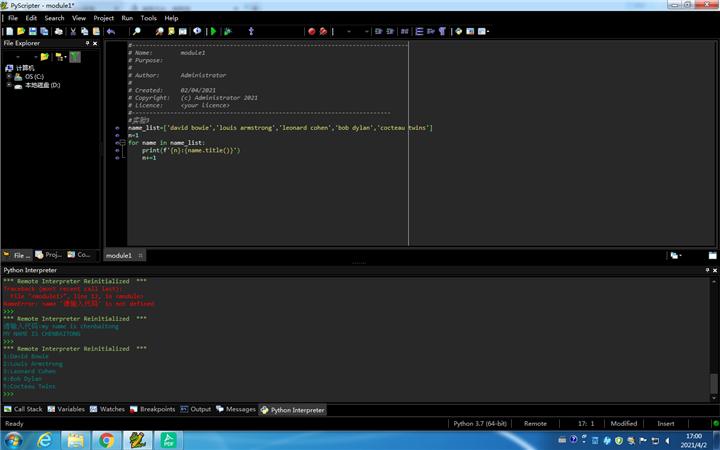This screenshot has width=720, height=450.
Task: Click the Find in Files icon
Action: click(159, 31)
